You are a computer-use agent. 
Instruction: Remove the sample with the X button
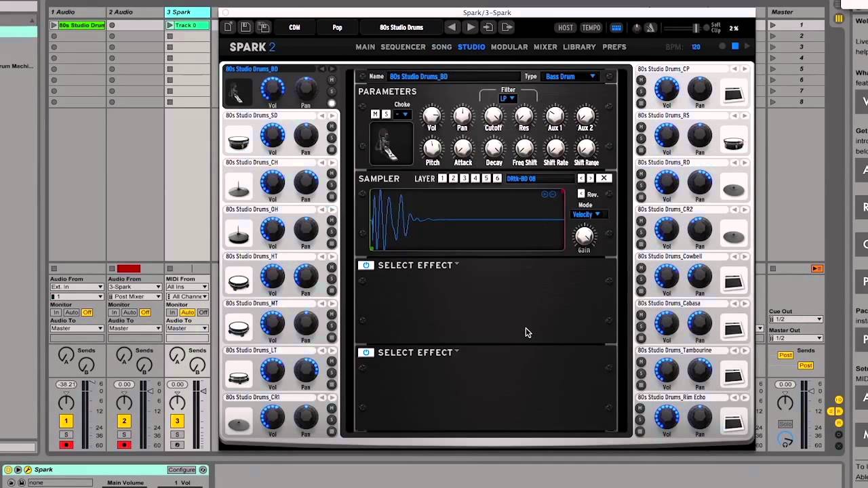(604, 178)
